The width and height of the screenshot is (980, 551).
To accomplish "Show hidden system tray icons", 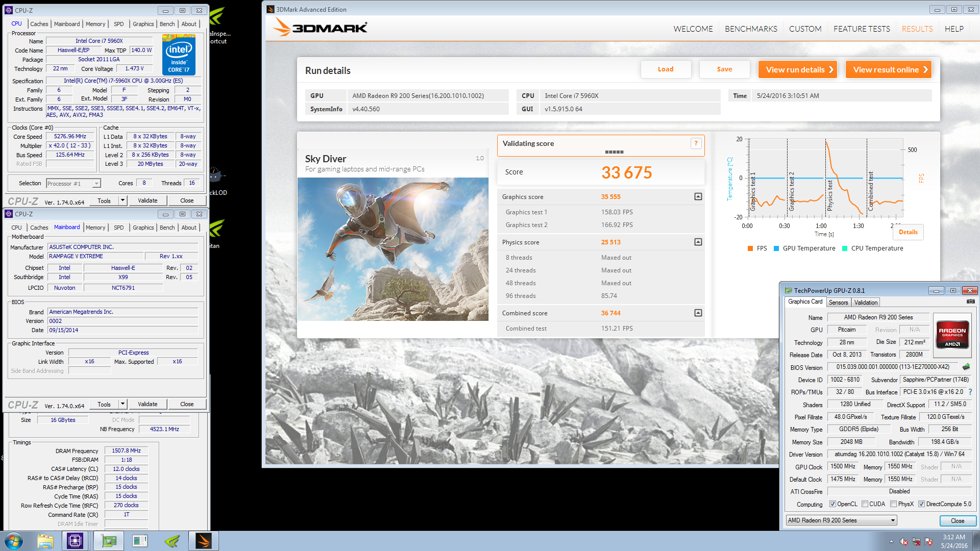I will click(891, 542).
